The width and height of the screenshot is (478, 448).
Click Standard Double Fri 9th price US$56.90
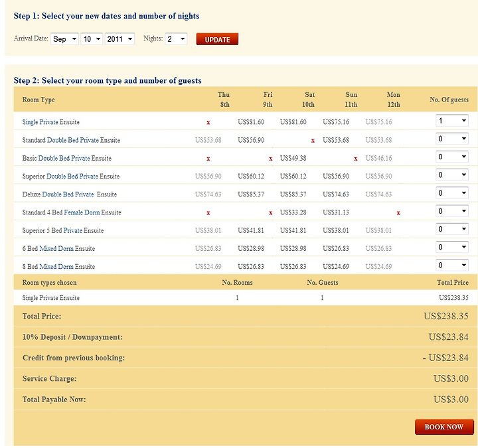251,140
